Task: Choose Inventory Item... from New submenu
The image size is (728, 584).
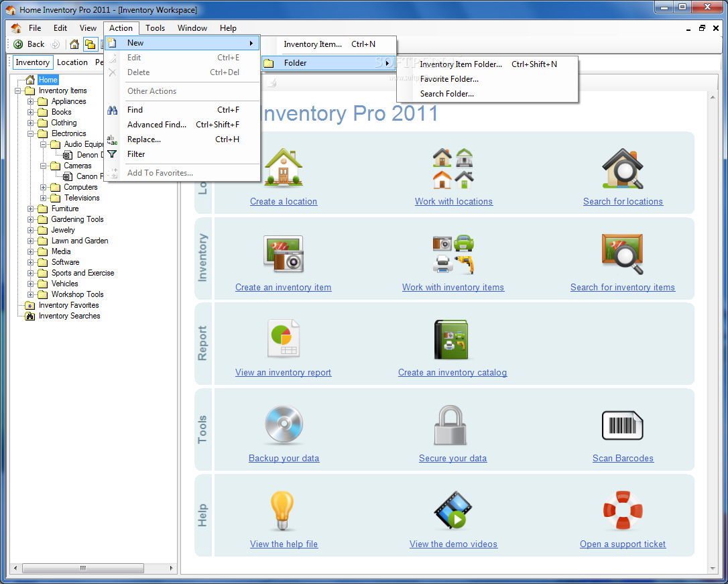Action: click(329, 44)
